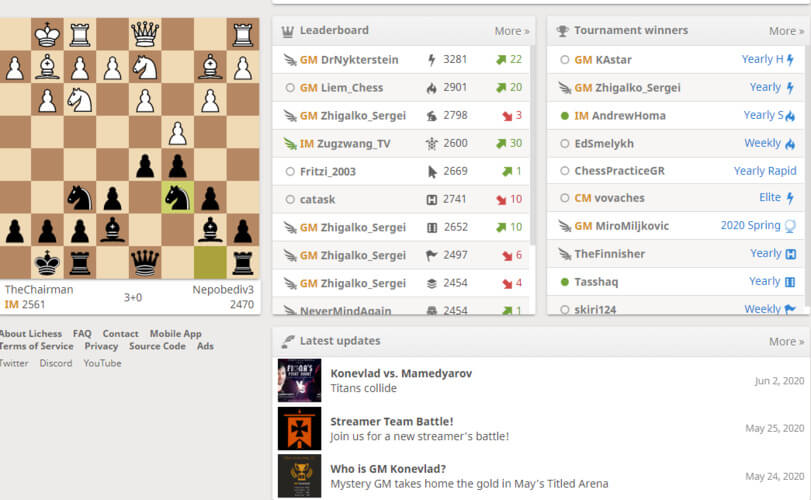Image resolution: width=811 pixels, height=500 pixels.
Task: Open the Discord footer link
Action: 56,363
